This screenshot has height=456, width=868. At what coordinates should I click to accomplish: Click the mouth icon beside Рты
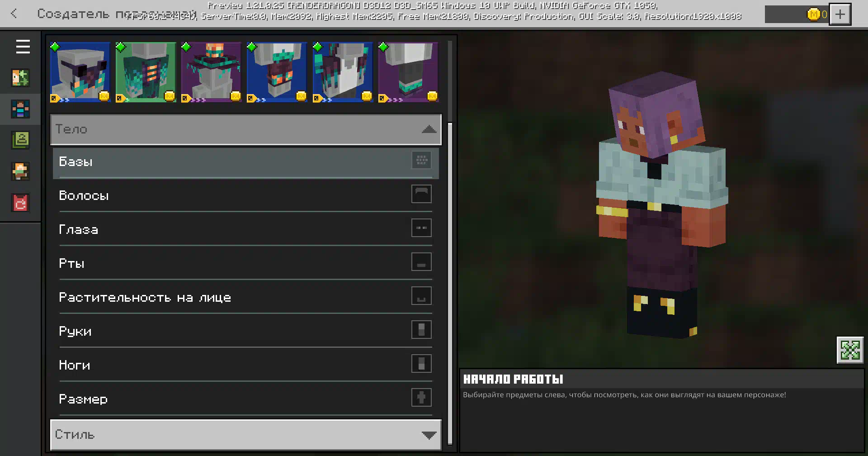pos(421,262)
